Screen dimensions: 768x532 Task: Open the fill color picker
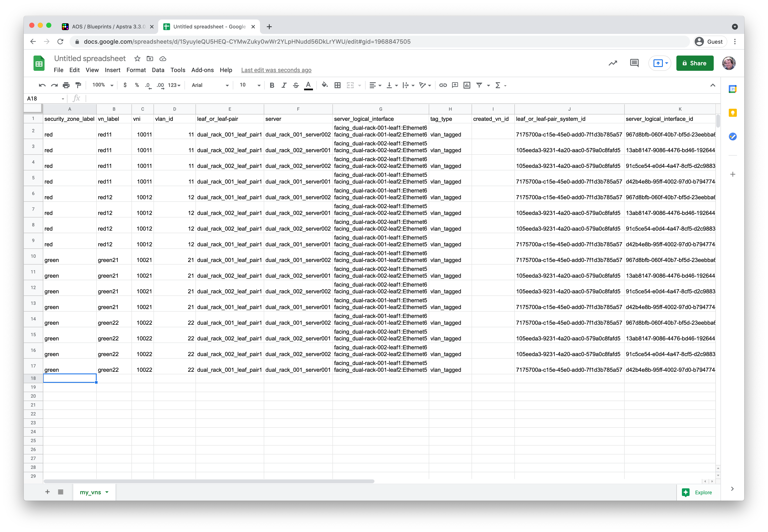coord(324,85)
